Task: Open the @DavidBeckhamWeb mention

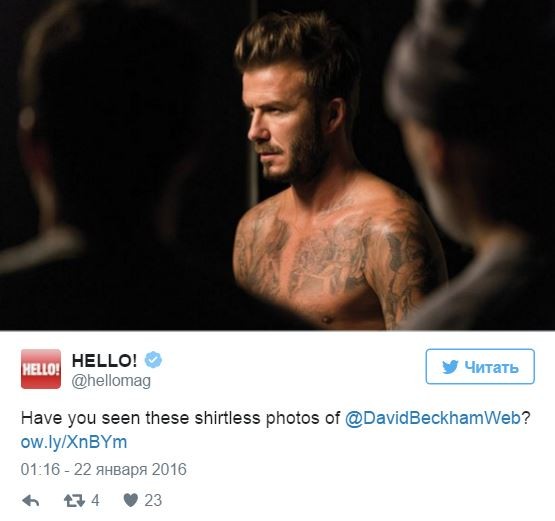Action: (433, 418)
